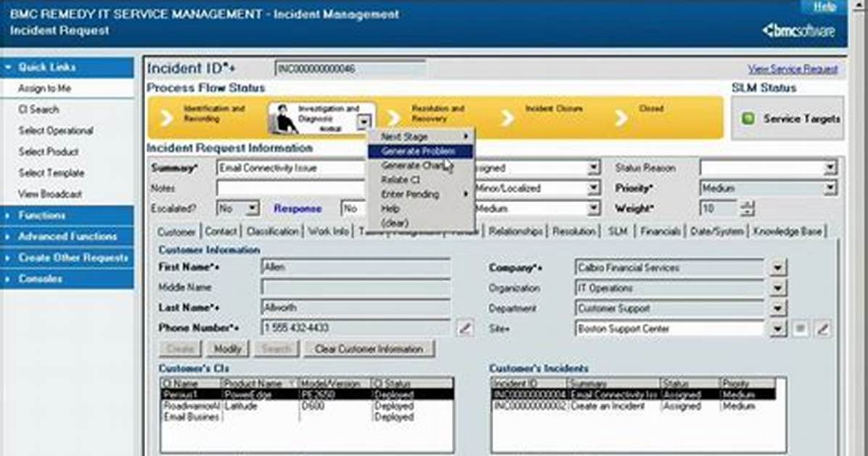Screen dimensions: 868x456
Task: Switch to the Work Info tab
Action: coord(328,232)
